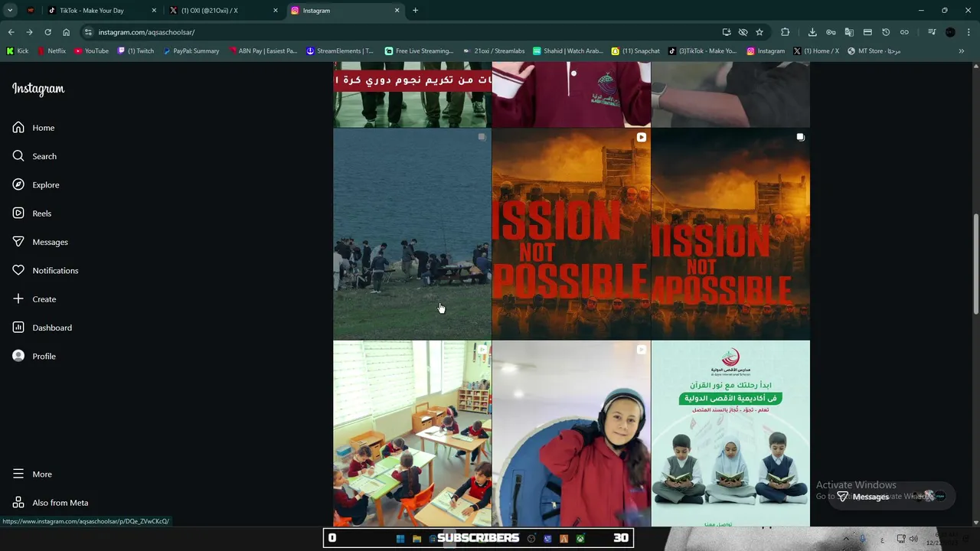This screenshot has width=980, height=551.
Task: Click the browser home button
Action: coord(66,32)
